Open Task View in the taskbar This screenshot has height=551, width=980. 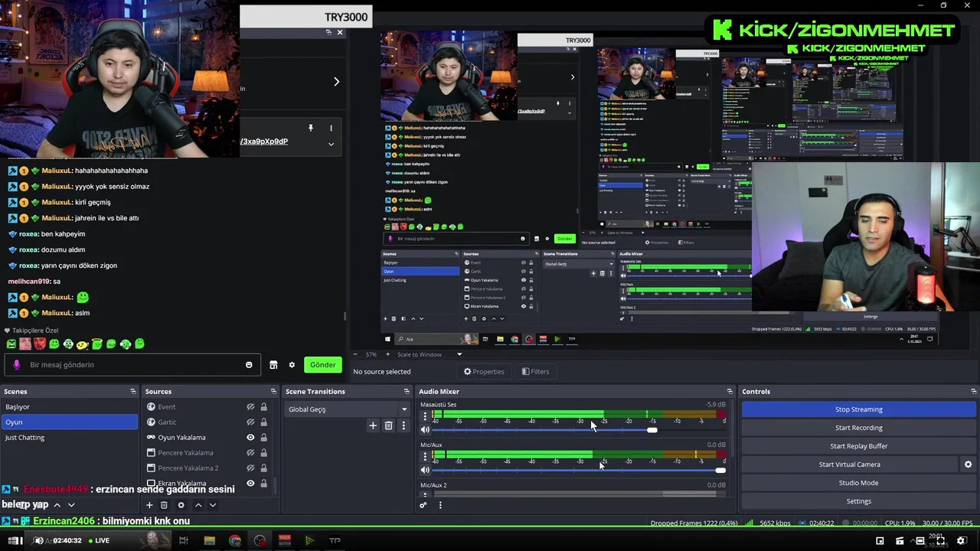pos(184,541)
